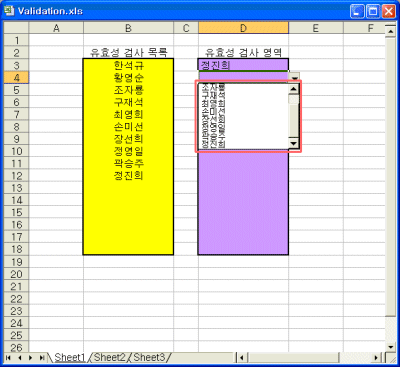The width and height of the screenshot is (400, 367).
Task: Click the dropdown list scrollbar thumb
Action: (x=294, y=99)
